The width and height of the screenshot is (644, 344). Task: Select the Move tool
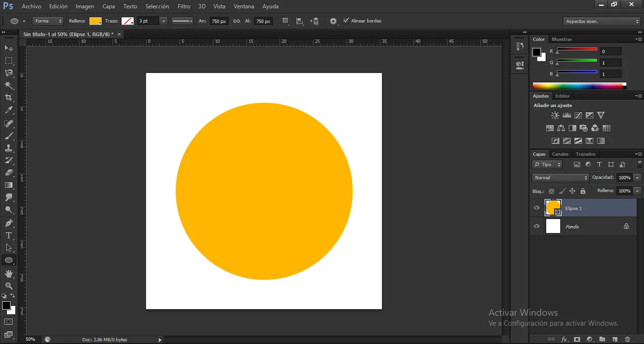(9, 48)
